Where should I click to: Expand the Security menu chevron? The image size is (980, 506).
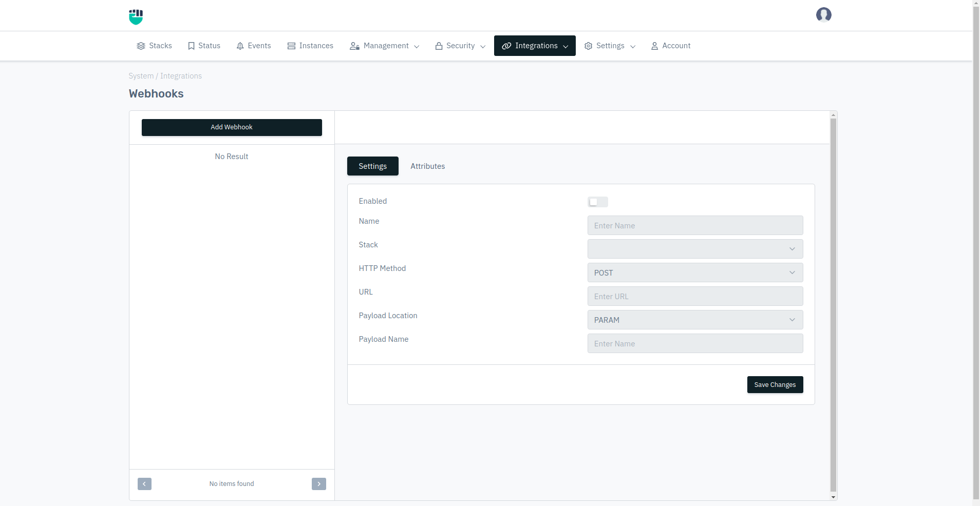[x=483, y=47]
